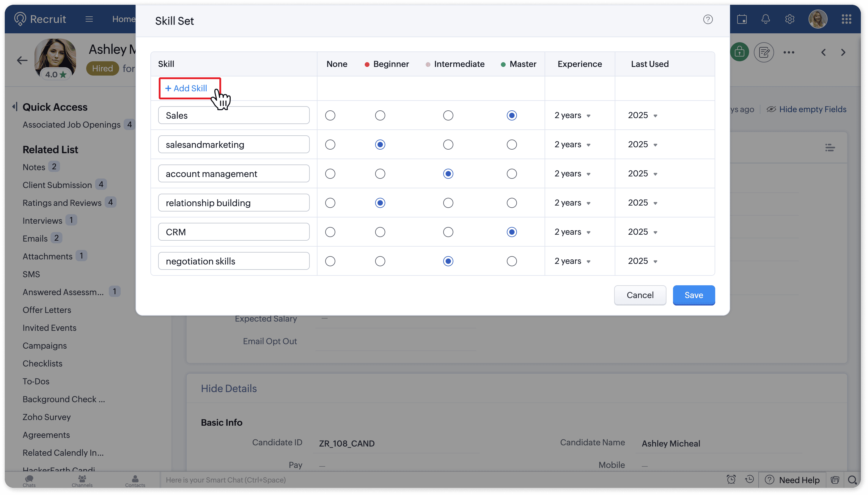Select Master for account management

click(512, 174)
